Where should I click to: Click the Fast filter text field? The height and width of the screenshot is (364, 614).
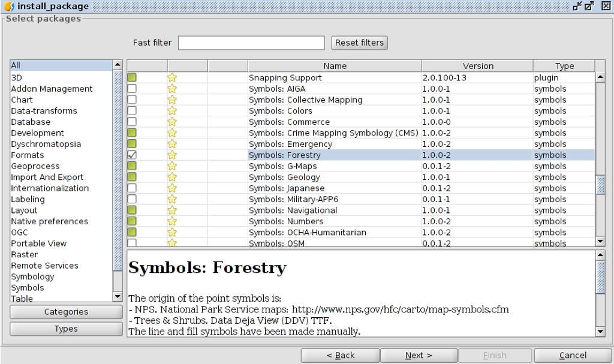tap(251, 43)
